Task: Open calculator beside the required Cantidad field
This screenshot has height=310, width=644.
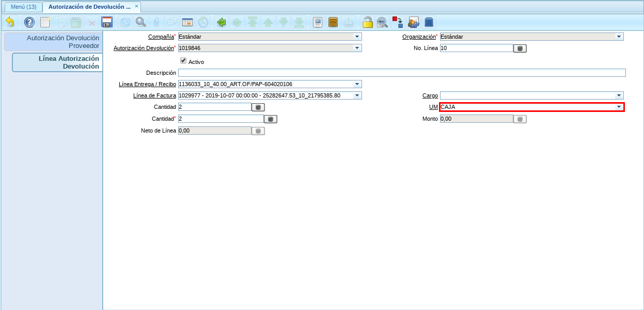Action: (x=271, y=119)
